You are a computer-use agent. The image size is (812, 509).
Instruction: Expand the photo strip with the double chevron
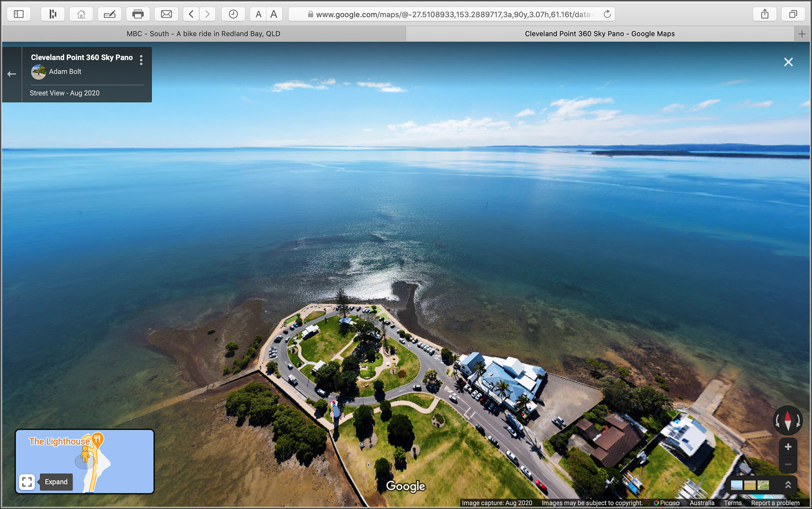tap(788, 485)
